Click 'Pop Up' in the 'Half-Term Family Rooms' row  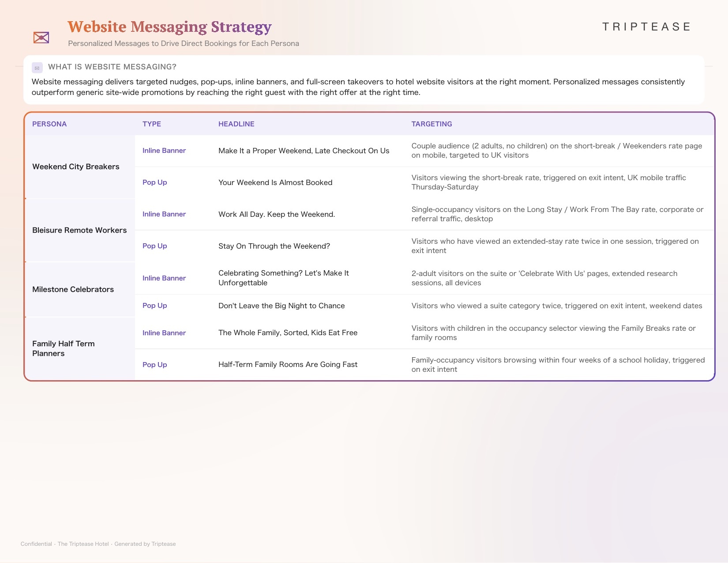[x=155, y=365]
